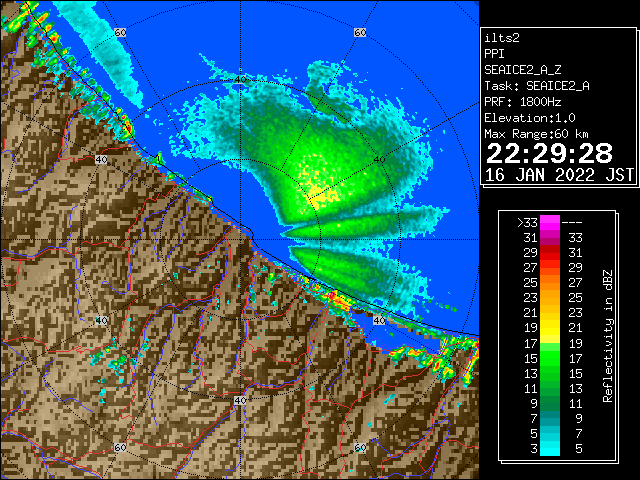640x480 pixels.
Task: Pick the cyan 3–5 dBZ legend band
Action: coord(550,448)
